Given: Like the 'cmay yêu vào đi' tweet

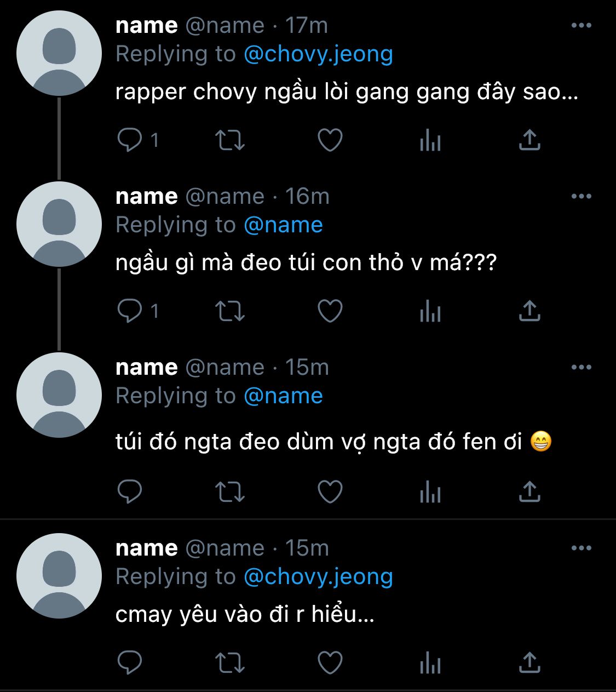Looking at the screenshot, I should 330,662.
